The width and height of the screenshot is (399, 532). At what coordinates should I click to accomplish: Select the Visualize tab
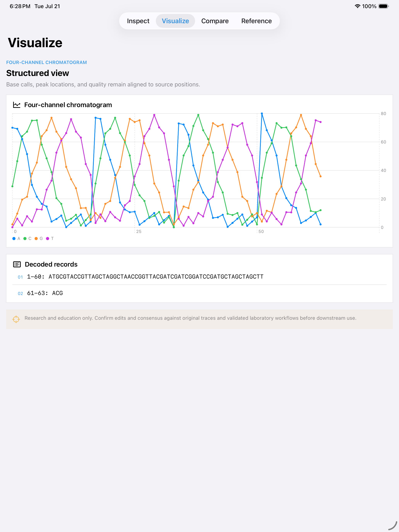(175, 21)
